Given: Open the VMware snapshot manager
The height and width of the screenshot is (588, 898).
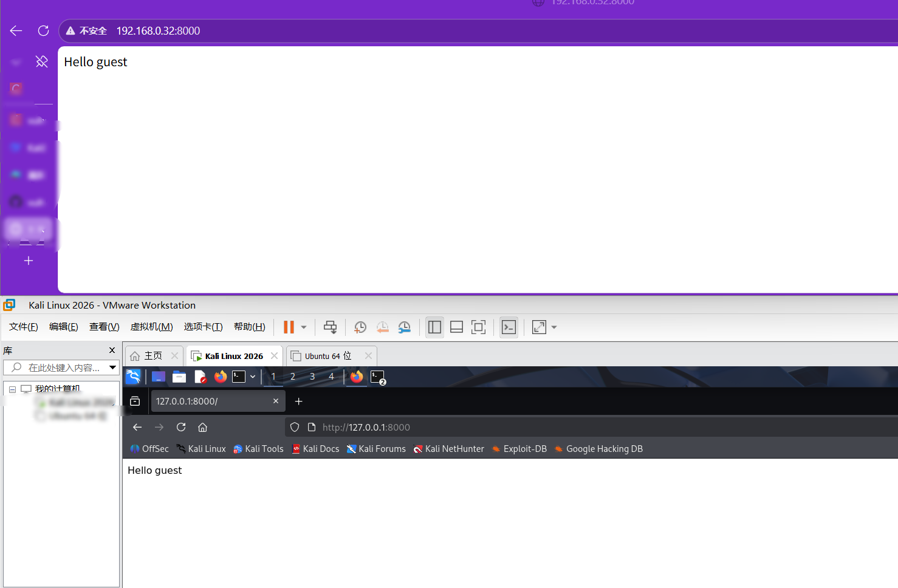Looking at the screenshot, I should pyautogui.click(x=405, y=327).
